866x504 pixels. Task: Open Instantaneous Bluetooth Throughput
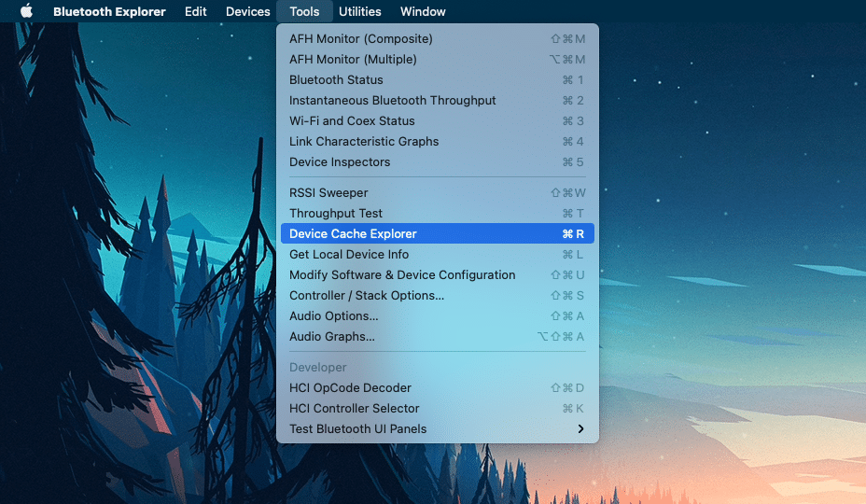coord(438,100)
